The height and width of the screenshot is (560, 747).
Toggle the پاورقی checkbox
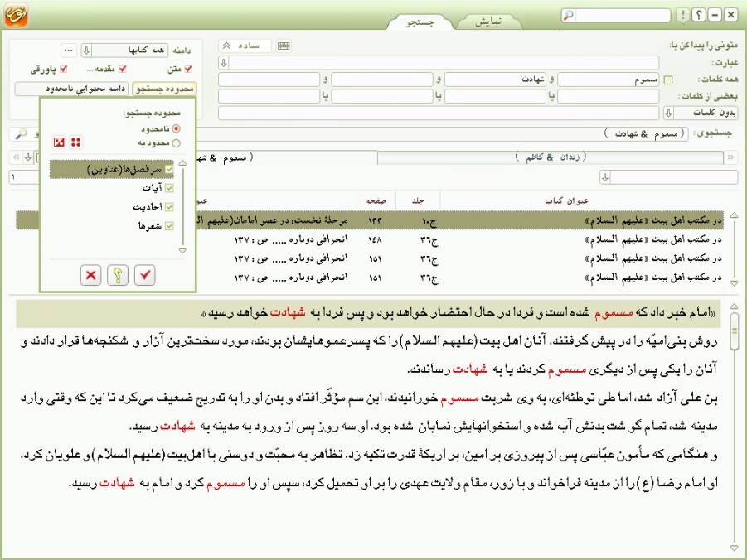tap(63, 69)
